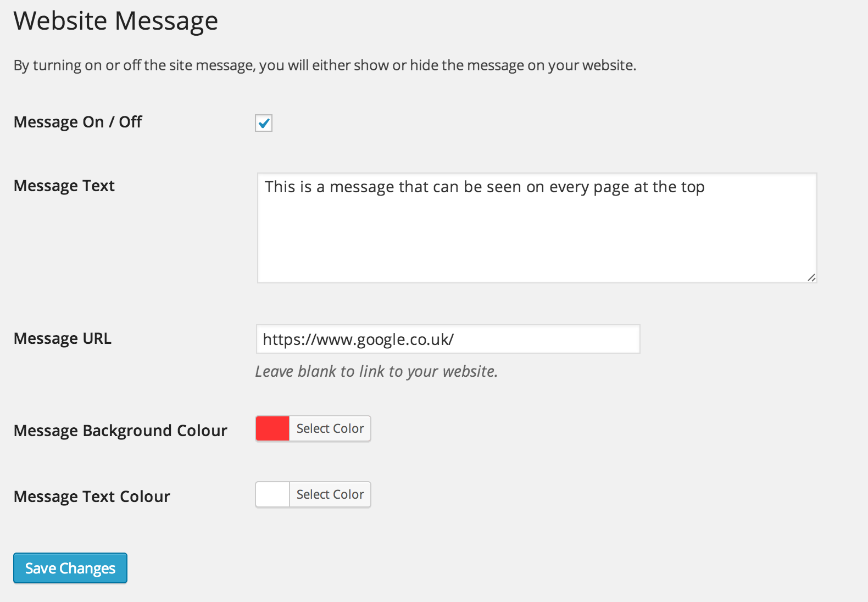Toggle the Message On / Off checkbox
This screenshot has height=602, width=868.
[x=264, y=123]
